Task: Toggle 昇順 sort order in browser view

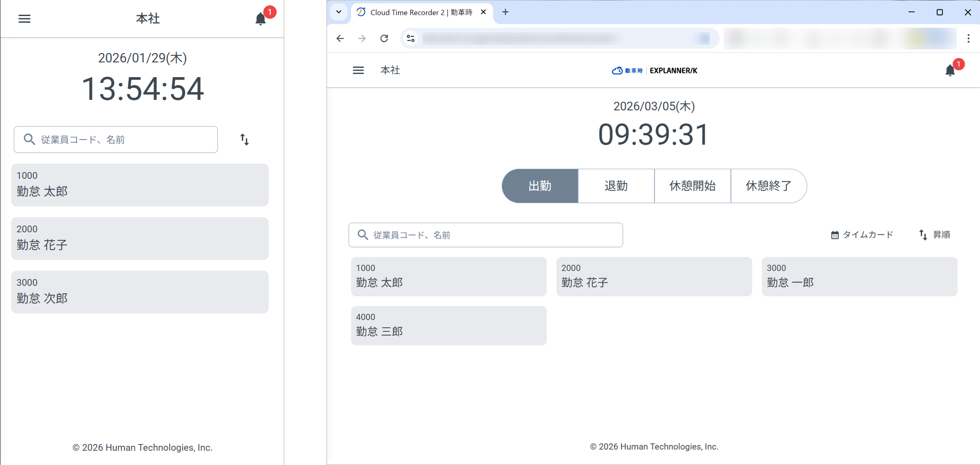Action: 935,235
